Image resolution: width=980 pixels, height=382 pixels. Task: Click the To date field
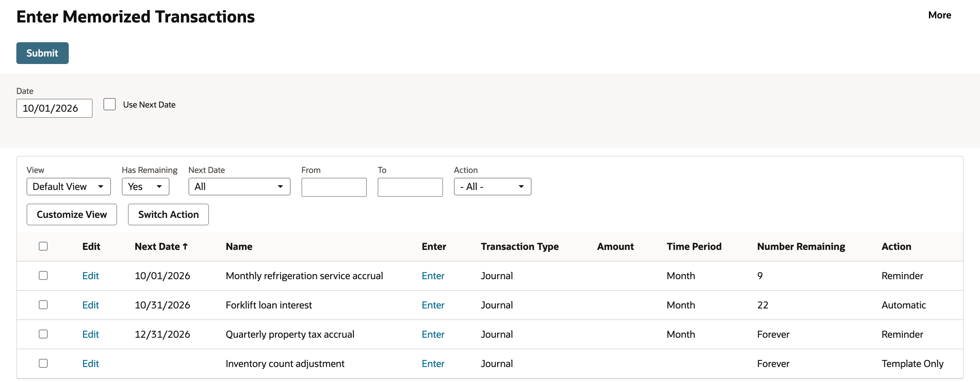[410, 187]
